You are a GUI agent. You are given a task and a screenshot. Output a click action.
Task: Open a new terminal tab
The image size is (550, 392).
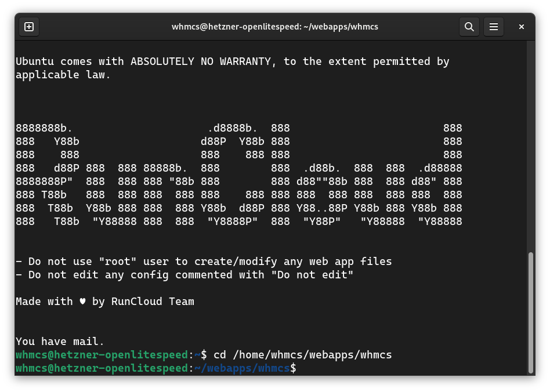[x=29, y=27]
